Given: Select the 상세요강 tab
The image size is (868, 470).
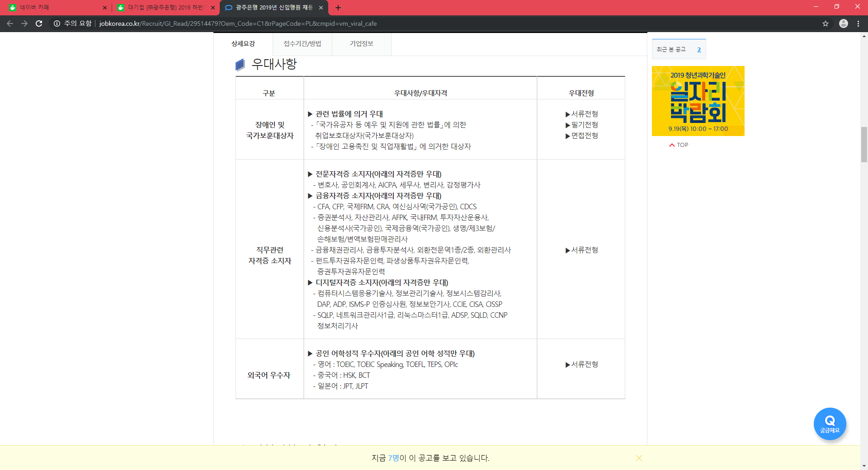Looking at the screenshot, I should coord(243,44).
